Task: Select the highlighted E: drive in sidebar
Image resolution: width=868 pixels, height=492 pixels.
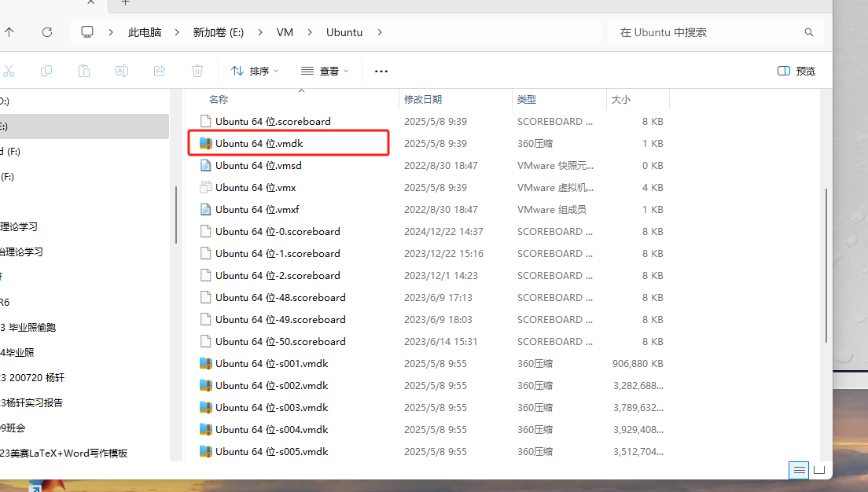Action: click(x=84, y=127)
